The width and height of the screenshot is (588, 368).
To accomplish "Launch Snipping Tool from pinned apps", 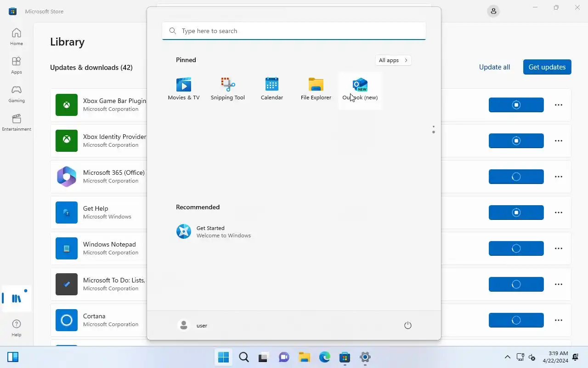I will coord(228,89).
